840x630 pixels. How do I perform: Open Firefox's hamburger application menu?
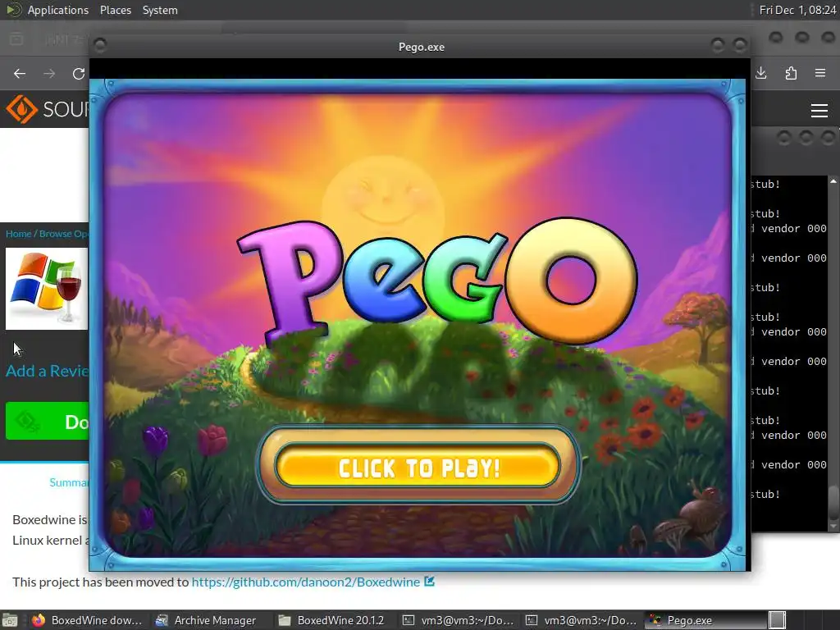coord(820,73)
